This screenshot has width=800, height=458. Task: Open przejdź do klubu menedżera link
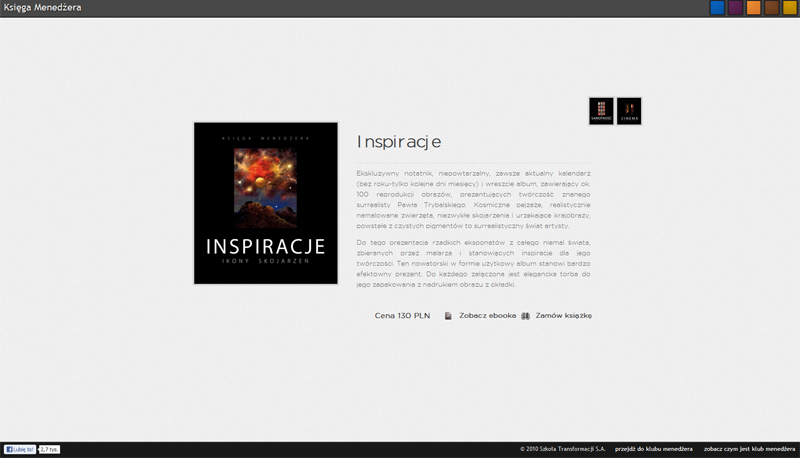(x=654, y=449)
